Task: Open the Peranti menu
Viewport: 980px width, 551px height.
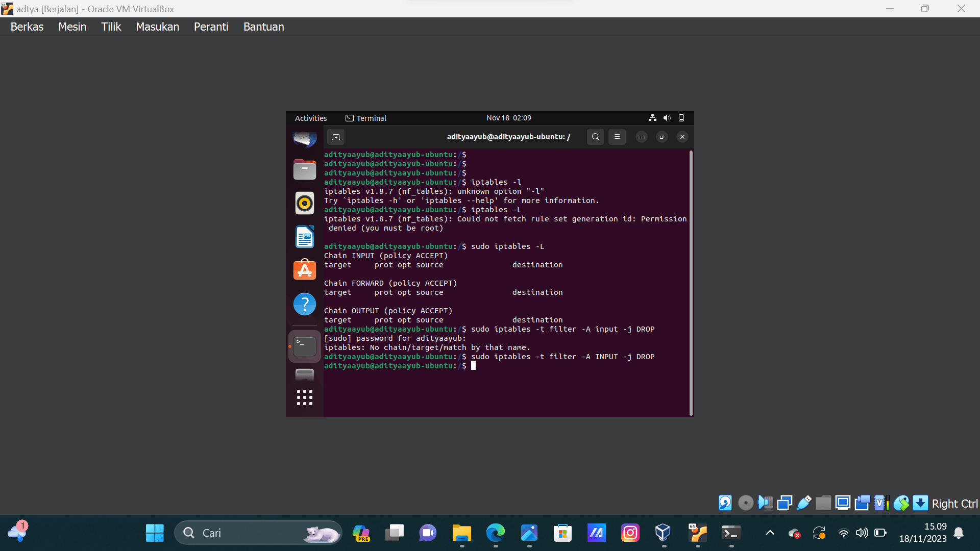Action: click(x=211, y=27)
